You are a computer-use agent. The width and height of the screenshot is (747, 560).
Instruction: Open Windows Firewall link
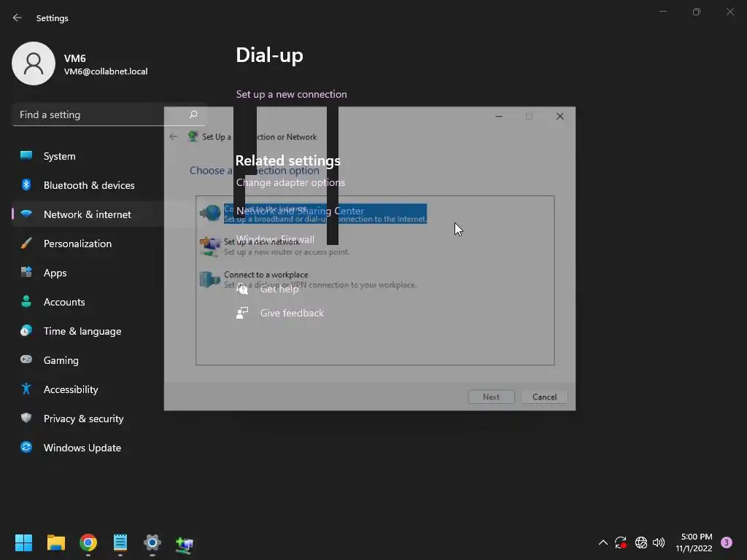pyautogui.click(x=275, y=239)
